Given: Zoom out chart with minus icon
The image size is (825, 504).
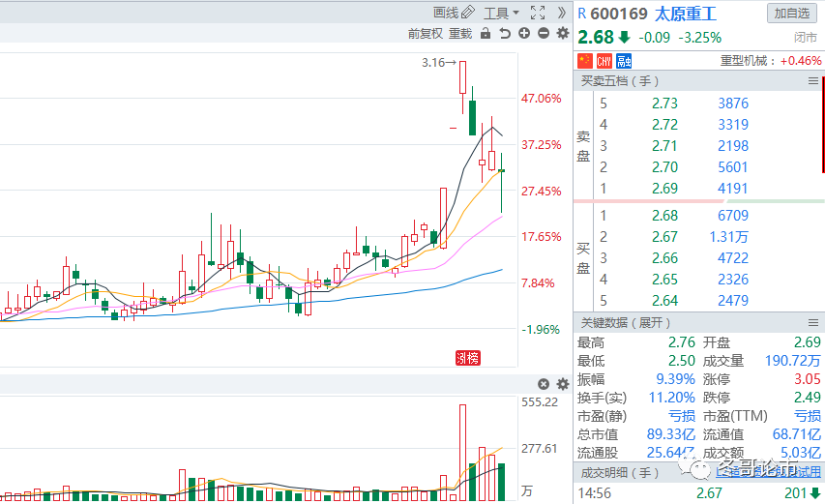Looking at the screenshot, I should tap(544, 33).
